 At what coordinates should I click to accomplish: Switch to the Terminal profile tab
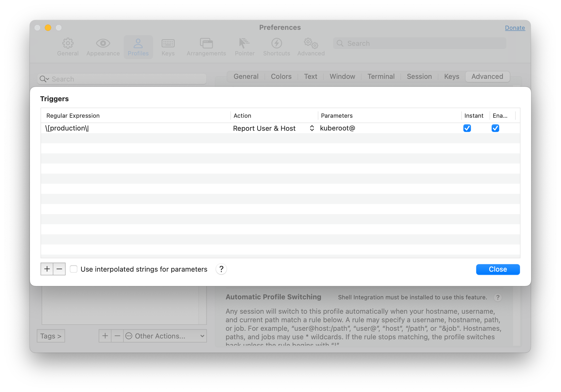[381, 76]
